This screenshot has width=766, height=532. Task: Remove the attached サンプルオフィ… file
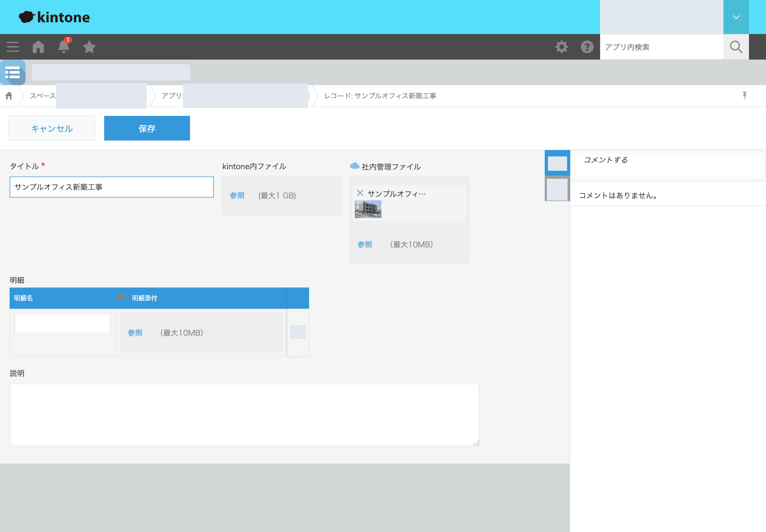click(x=360, y=193)
